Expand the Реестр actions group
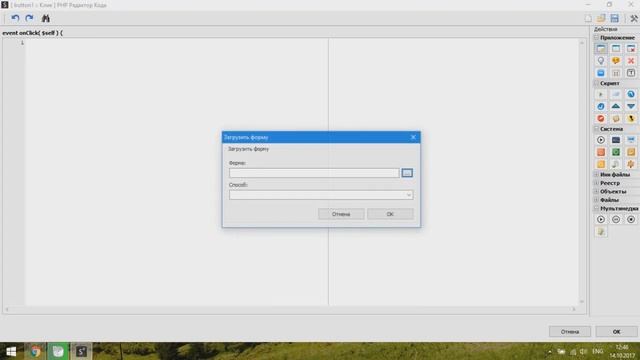Screen dimensions: 640x360 pyautogui.click(x=596, y=183)
